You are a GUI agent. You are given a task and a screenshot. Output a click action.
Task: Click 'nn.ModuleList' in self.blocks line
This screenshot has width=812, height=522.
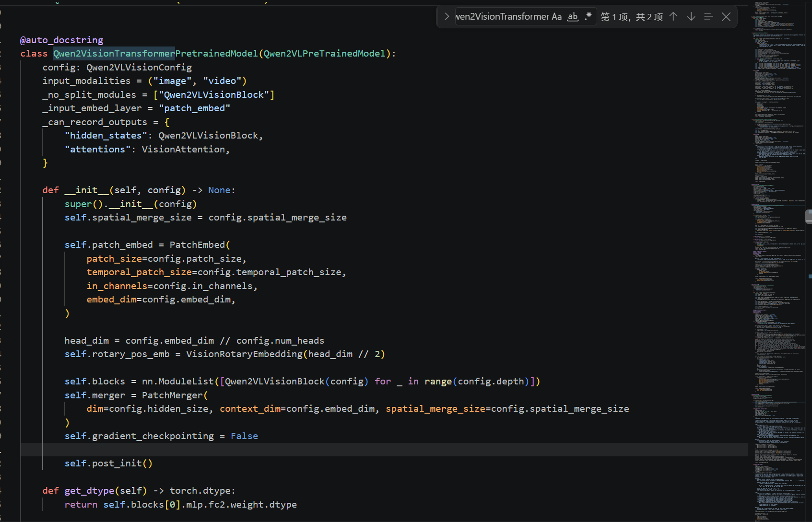tap(178, 381)
